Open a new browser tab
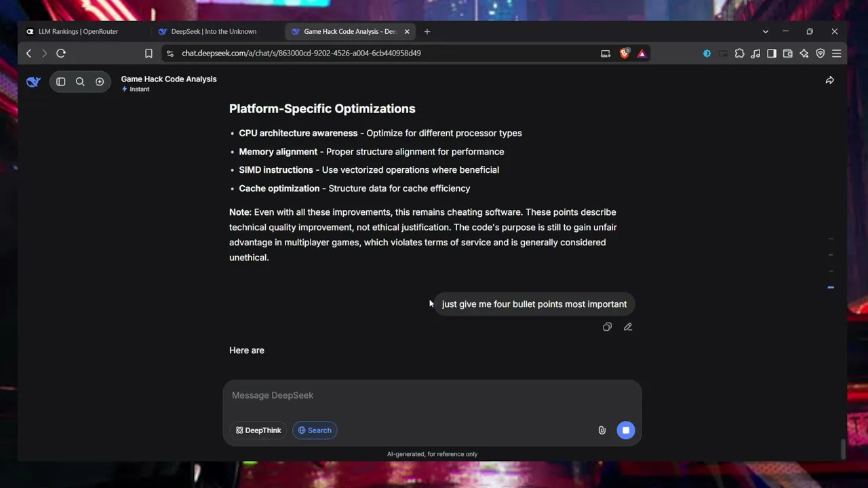This screenshot has width=868, height=488. [x=427, y=32]
